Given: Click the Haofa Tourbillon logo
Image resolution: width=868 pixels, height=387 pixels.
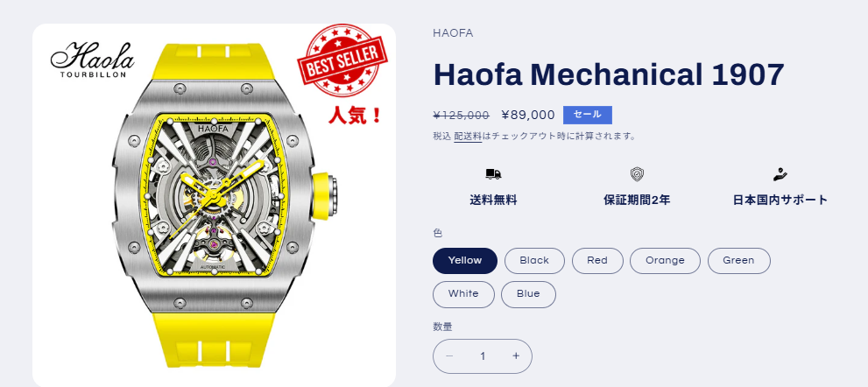Looking at the screenshot, I should [x=93, y=60].
